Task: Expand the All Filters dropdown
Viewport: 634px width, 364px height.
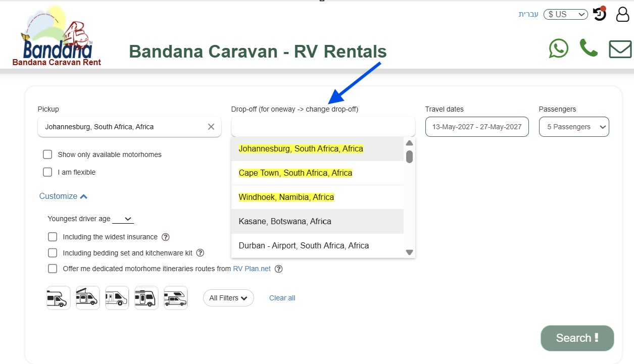Action: 228,298
